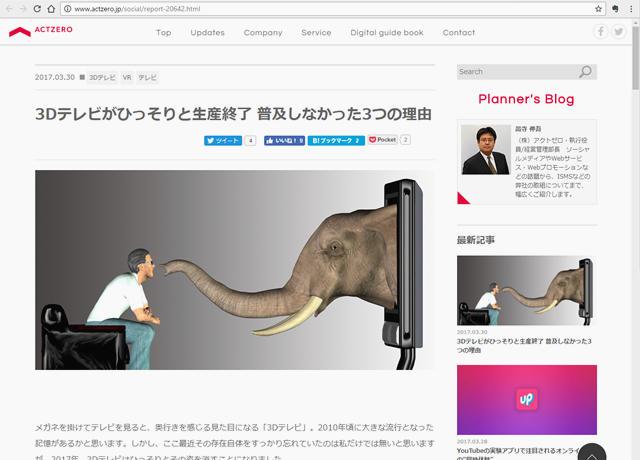The image size is (640, 460).
Task: Open the Twitter icon in header
Action: 619,32
